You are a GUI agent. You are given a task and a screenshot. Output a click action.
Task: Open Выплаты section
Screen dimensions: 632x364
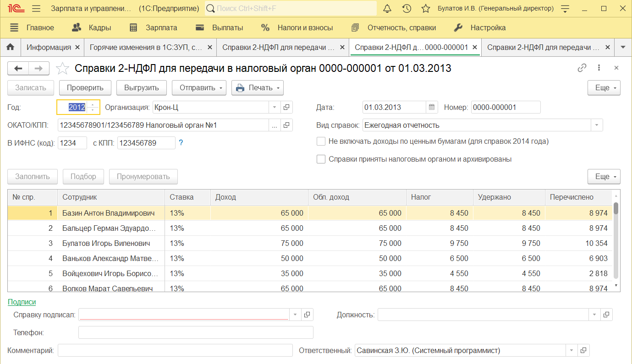[219, 27]
